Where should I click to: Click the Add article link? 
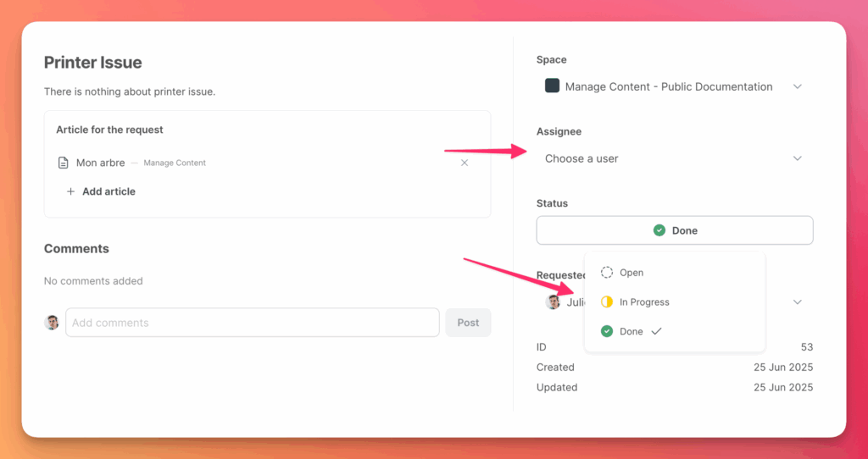(x=108, y=191)
